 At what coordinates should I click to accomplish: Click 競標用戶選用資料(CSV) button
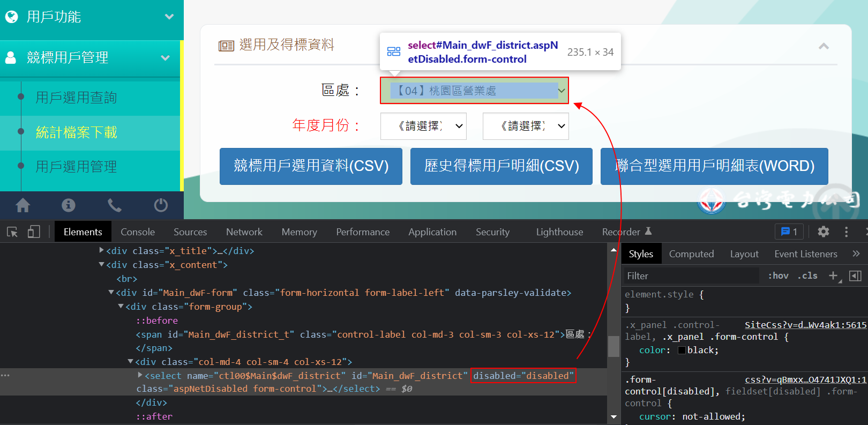point(311,166)
